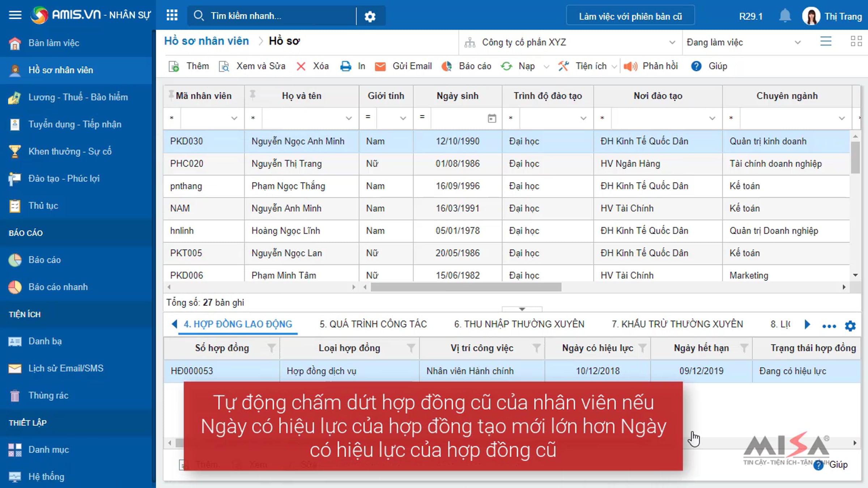Viewport: 868px width, 488px height.
Task: View notifications bell
Action: [x=784, y=16]
